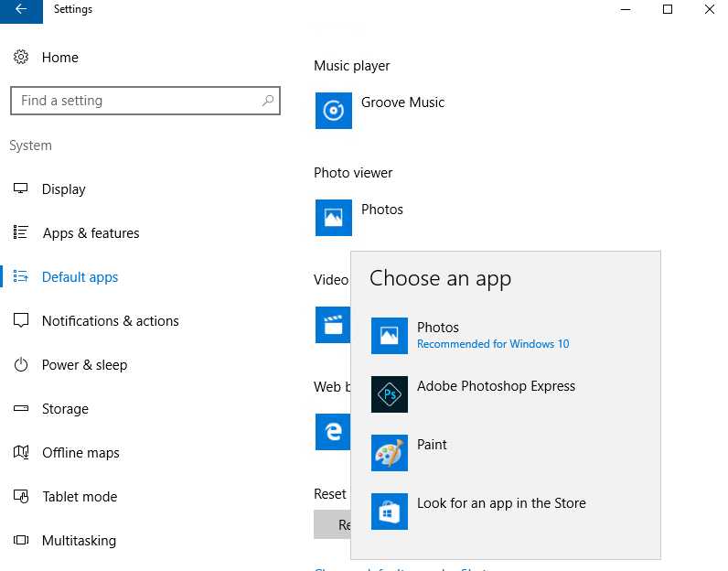
Task: Open the Display settings page
Action: tap(63, 189)
